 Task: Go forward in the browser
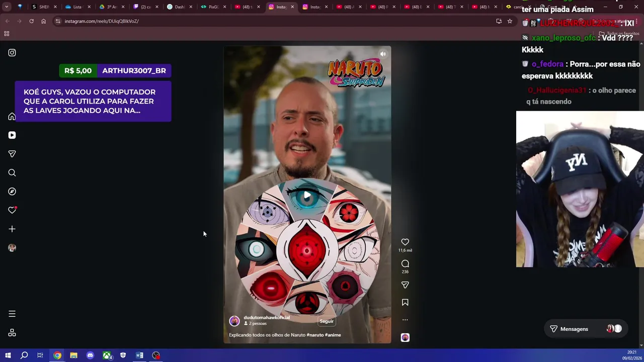click(x=19, y=21)
